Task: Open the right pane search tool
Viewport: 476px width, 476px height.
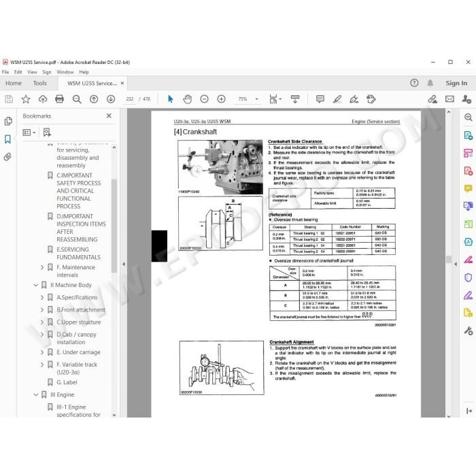Action: coord(468,117)
